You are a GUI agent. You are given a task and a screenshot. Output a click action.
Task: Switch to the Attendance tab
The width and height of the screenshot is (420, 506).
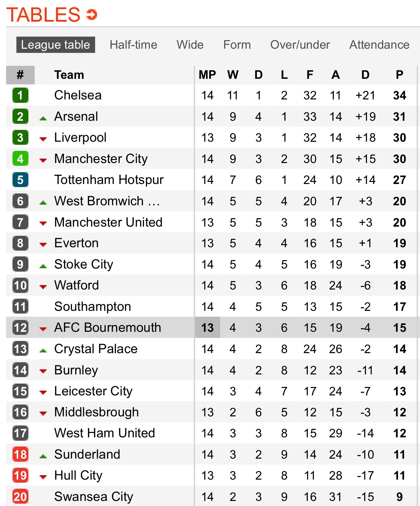pos(379,45)
